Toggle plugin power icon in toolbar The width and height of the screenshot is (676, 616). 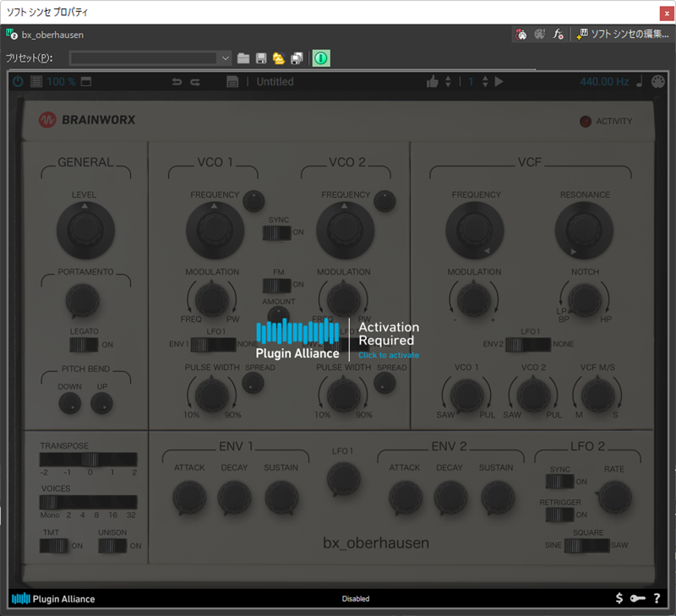(x=18, y=81)
